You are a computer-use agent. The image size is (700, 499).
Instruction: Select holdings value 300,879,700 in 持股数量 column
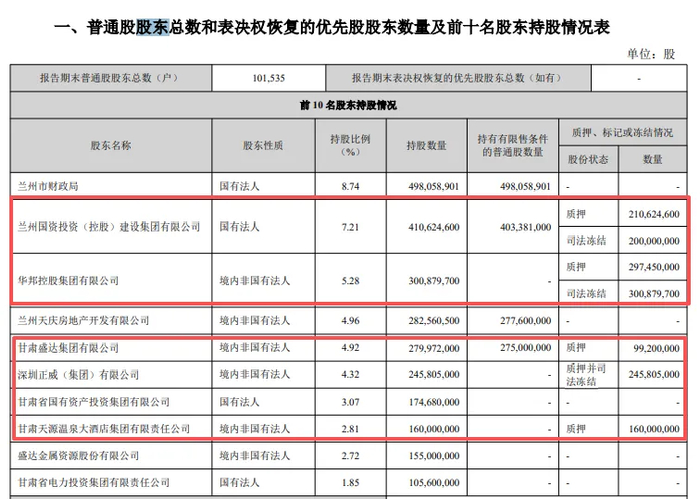[x=433, y=281]
